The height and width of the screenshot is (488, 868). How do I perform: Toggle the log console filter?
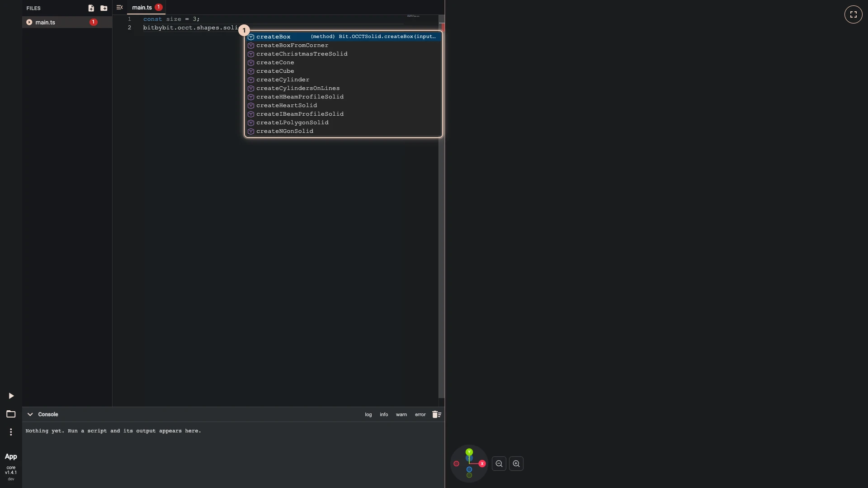pos(368,414)
